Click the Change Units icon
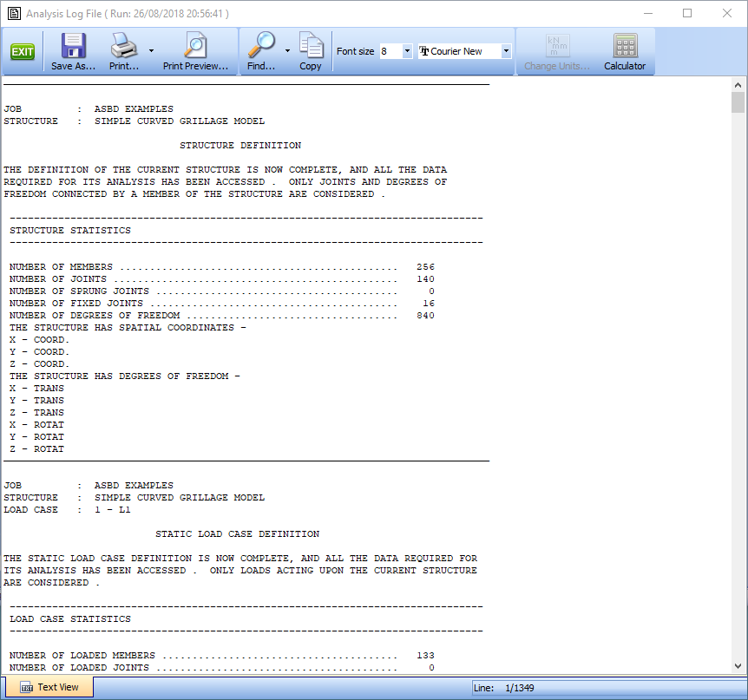The image size is (748, 700). [557, 51]
